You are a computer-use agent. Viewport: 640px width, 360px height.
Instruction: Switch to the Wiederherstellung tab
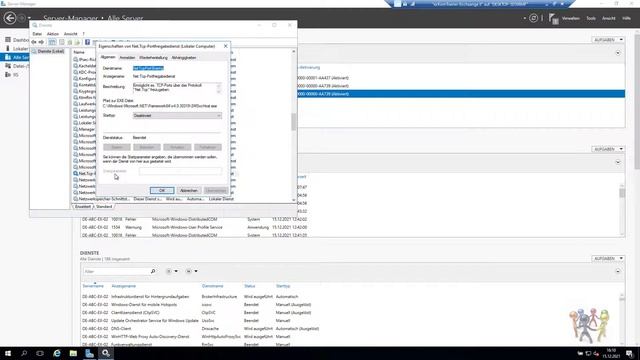[153, 58]
